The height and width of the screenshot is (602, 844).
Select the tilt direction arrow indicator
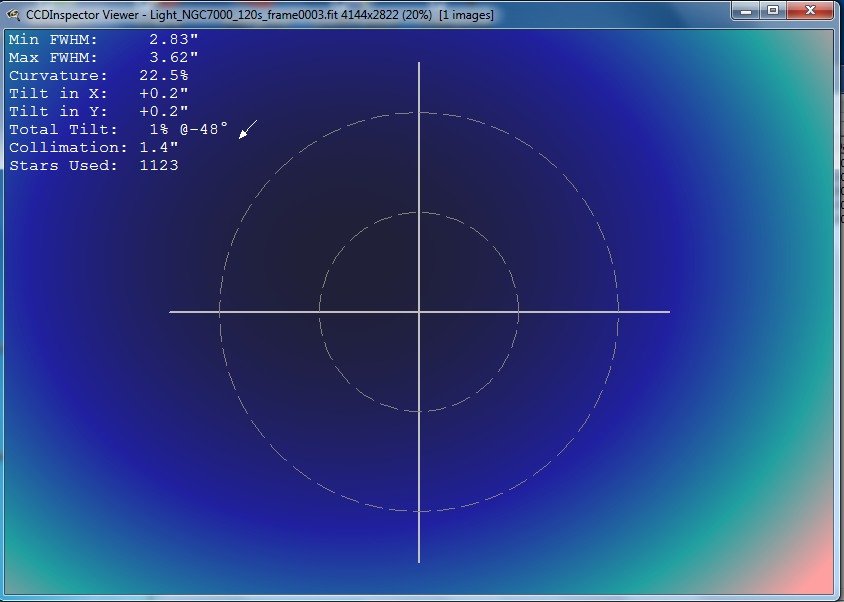point(246,129)
